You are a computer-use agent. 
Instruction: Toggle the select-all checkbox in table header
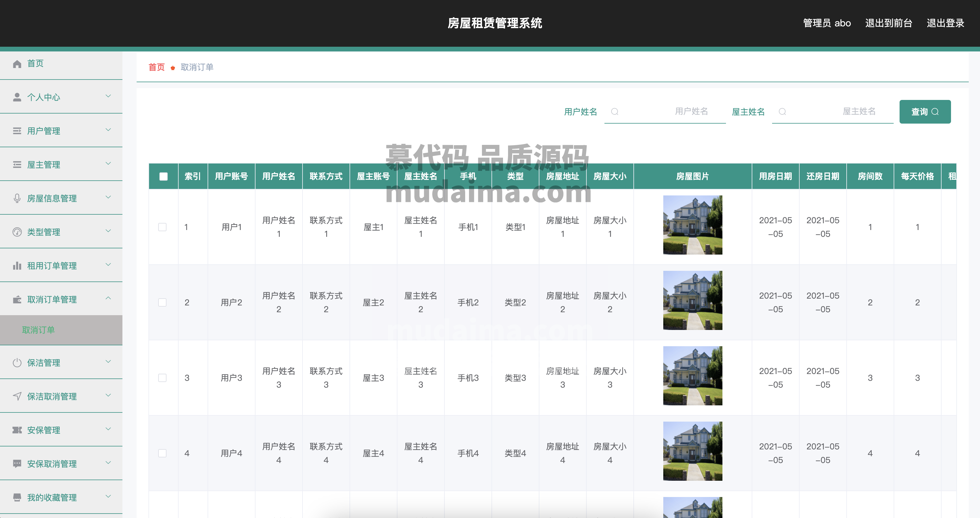pos(164,177)
